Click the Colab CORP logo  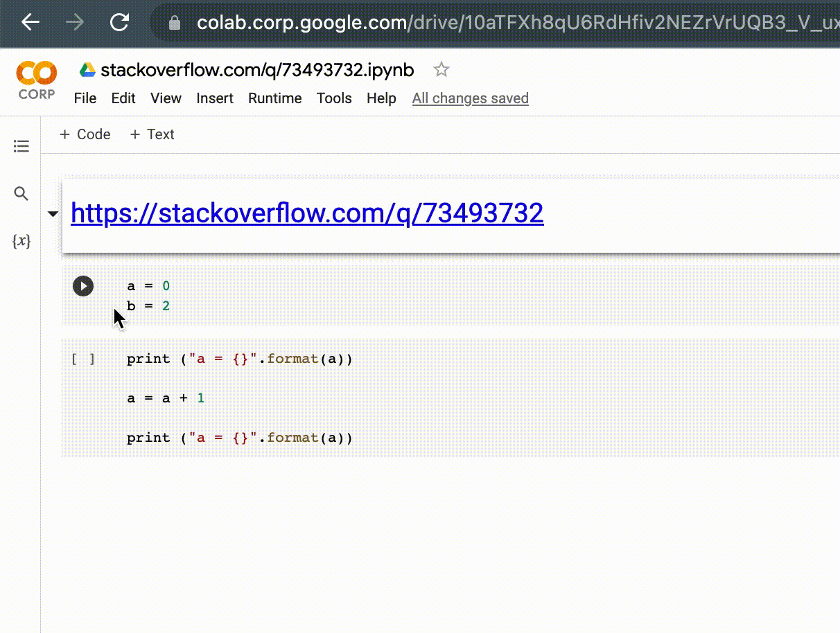pyautogui.click(x=37, y=81)
